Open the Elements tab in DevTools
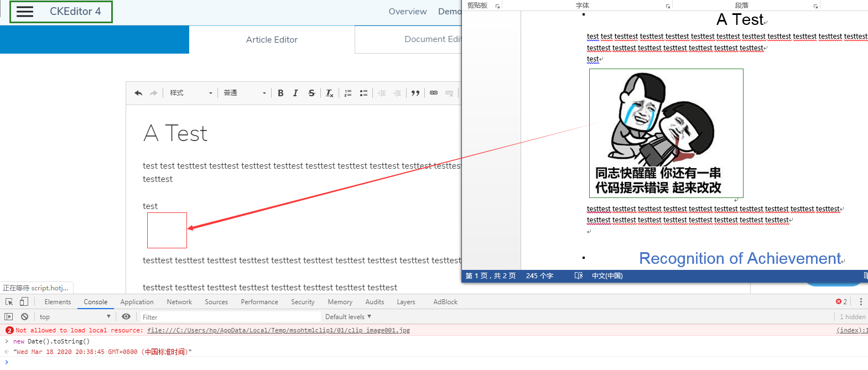 pyautogui.click(x=58, y=302)
